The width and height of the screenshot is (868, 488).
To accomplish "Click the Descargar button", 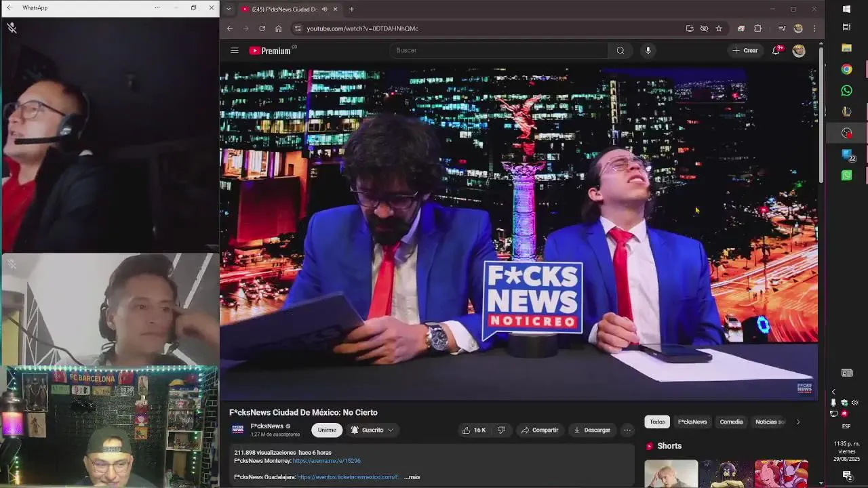I will tap(592, 430).
